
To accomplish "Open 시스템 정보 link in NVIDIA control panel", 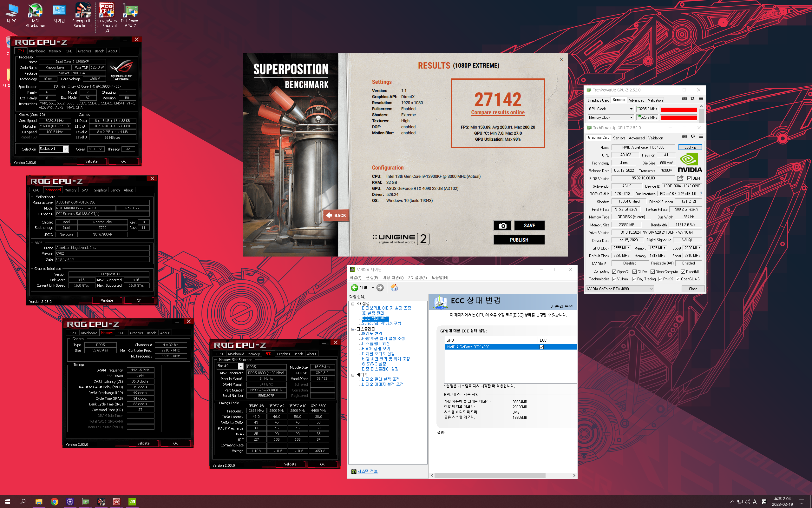I will (x=367, y=471).
